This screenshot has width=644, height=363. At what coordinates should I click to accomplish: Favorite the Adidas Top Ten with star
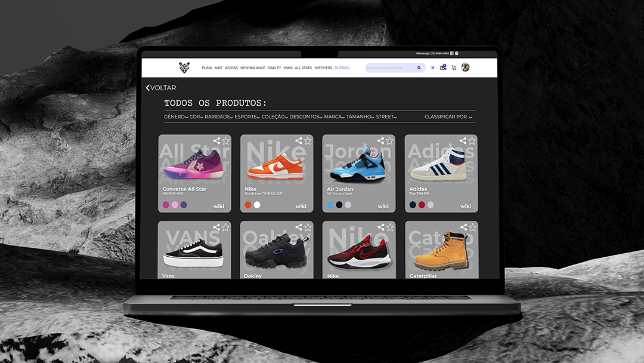coord(472,140)
